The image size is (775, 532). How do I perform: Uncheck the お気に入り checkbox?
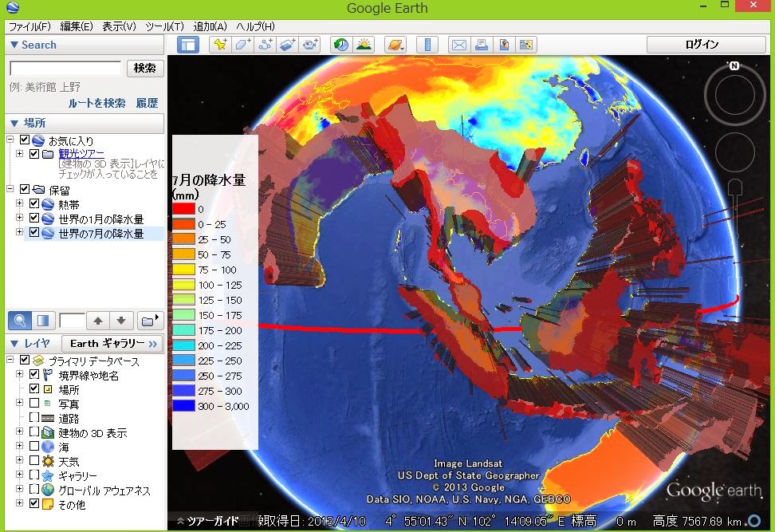(x=25, y=140)
